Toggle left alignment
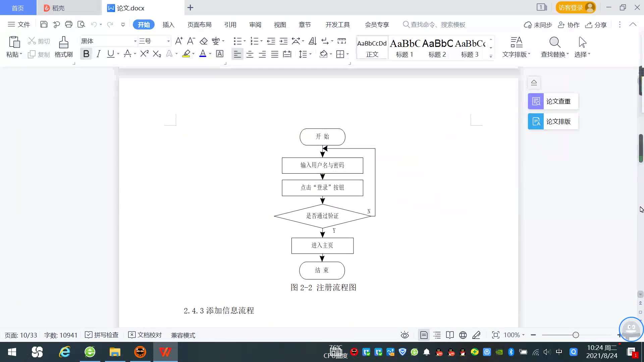Image resolution: width=644 pixels, height=362 pixels. pos(237,54)
